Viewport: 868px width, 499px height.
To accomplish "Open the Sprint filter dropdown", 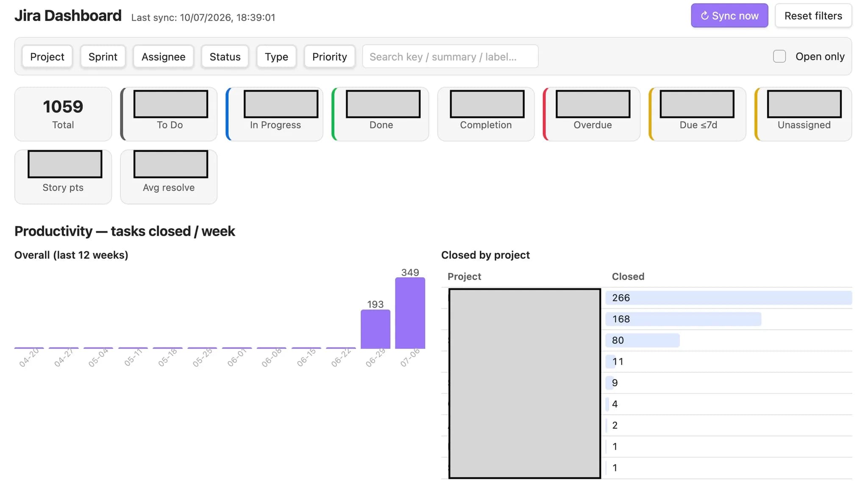I will (103, 56).
